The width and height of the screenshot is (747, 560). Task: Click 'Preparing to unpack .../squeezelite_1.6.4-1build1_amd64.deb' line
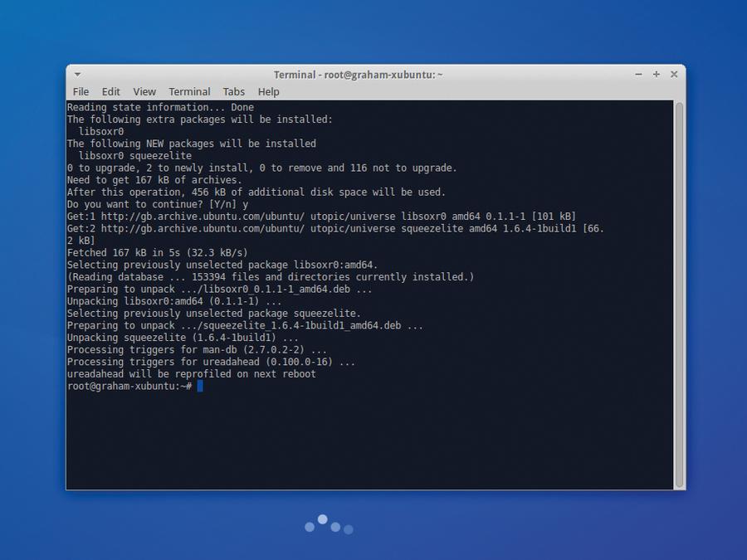[x=245, y=326]
